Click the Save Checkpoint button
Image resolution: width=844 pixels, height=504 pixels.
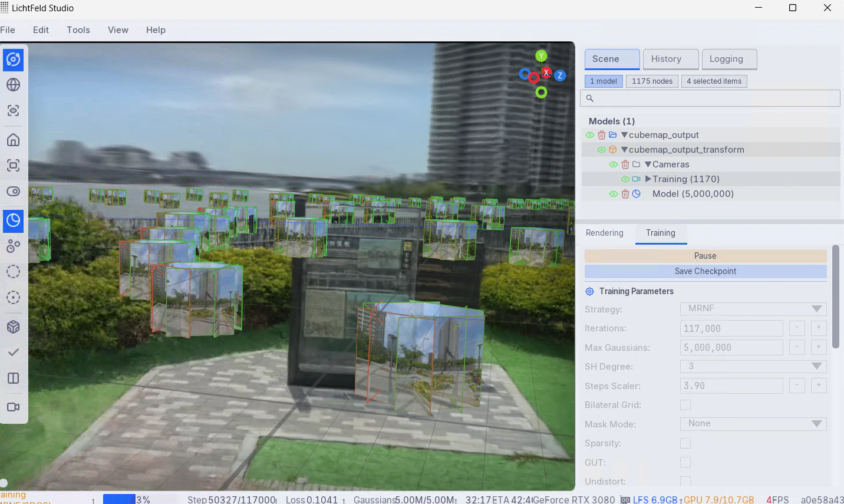click(705, 271)
